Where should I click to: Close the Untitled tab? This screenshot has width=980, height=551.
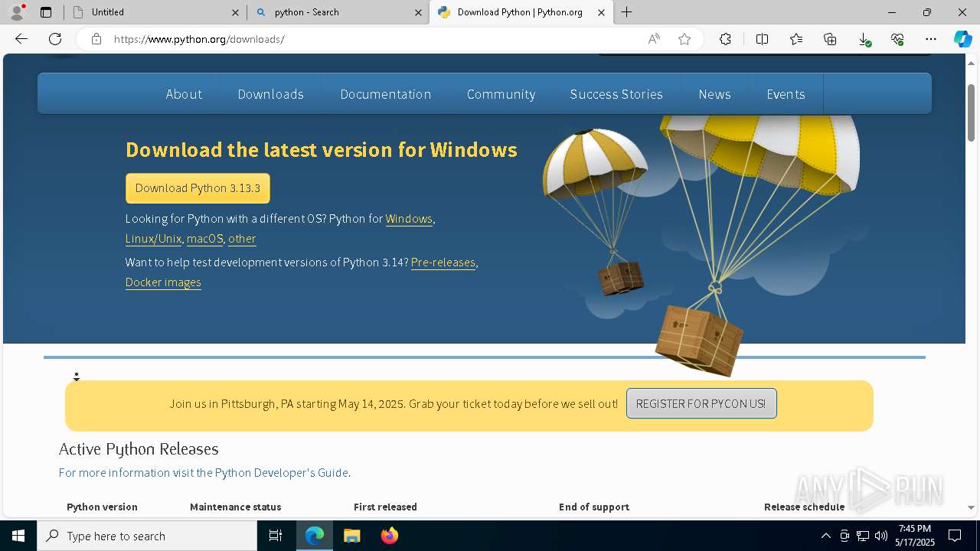(236, 12)
